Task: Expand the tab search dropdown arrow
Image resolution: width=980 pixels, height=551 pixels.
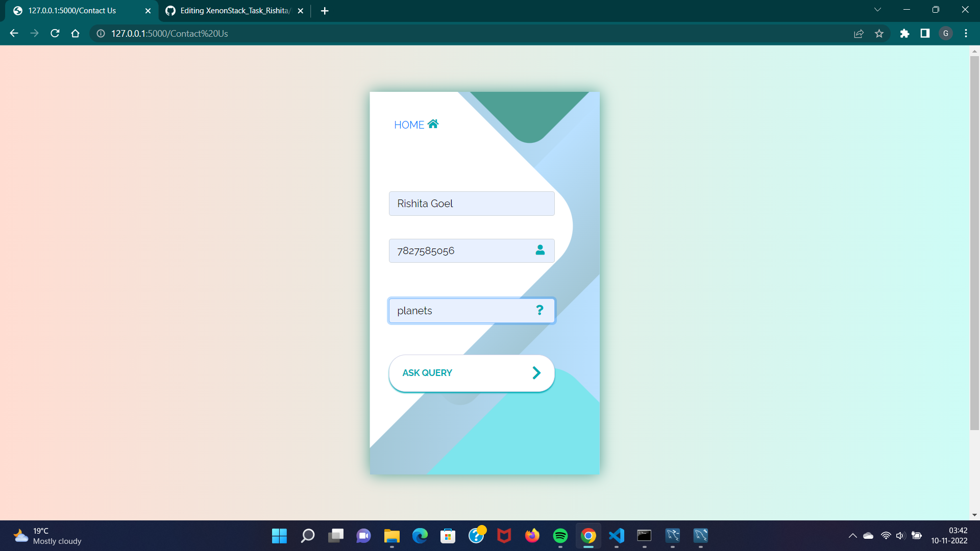Action: tap(877, 10)
